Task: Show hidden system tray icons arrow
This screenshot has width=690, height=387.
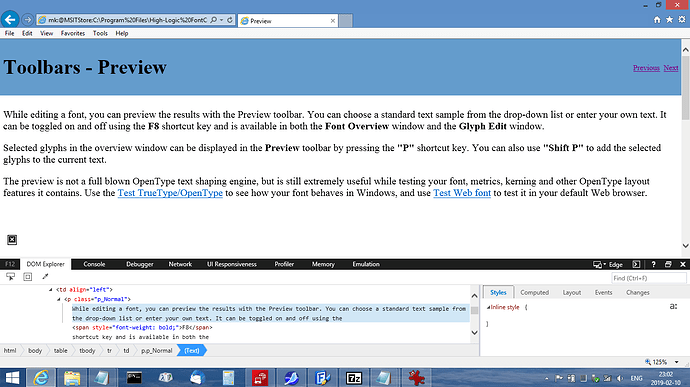Action: (547, 378)
